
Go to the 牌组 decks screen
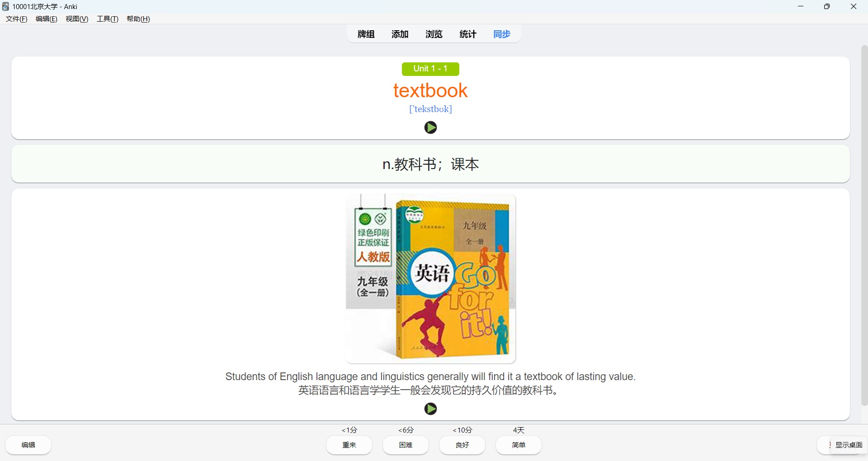(x=366, y=34)
